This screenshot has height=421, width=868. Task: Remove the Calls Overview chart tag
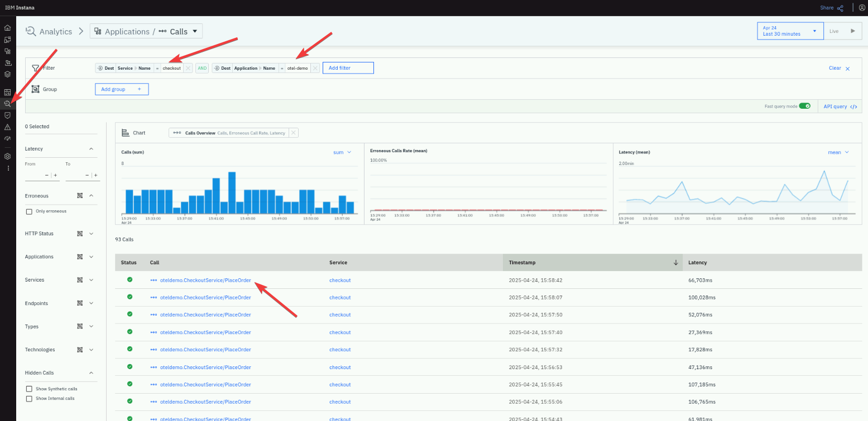[x=294, y=133]
